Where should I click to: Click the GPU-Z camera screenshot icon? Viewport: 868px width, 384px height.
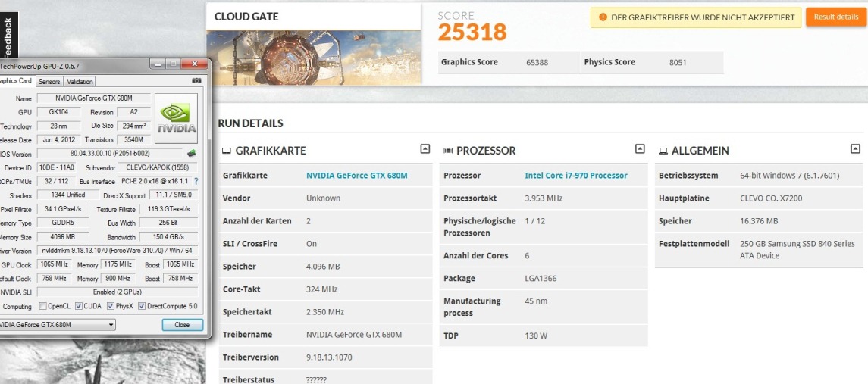(196, 81)
